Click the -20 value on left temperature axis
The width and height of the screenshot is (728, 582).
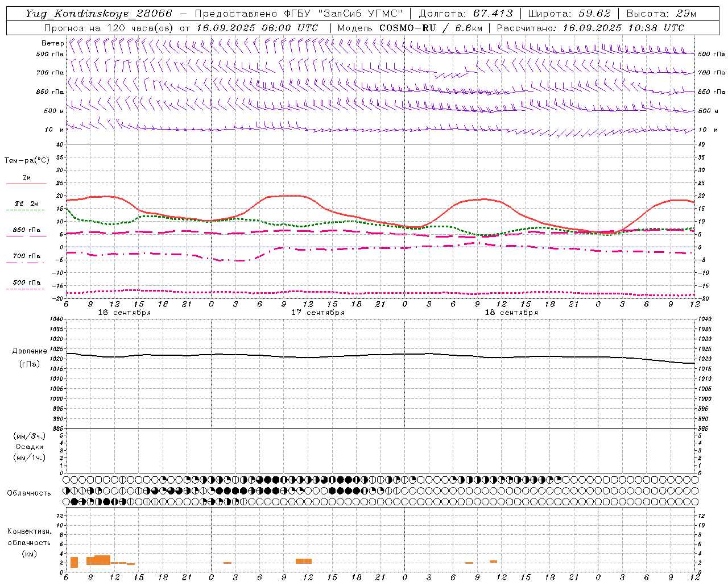(x=57, y=299)
